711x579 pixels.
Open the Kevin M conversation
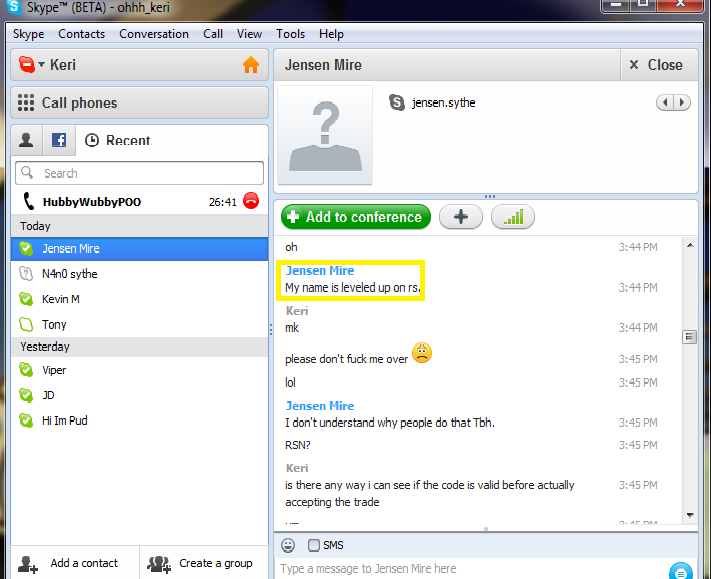click(139, 299)
